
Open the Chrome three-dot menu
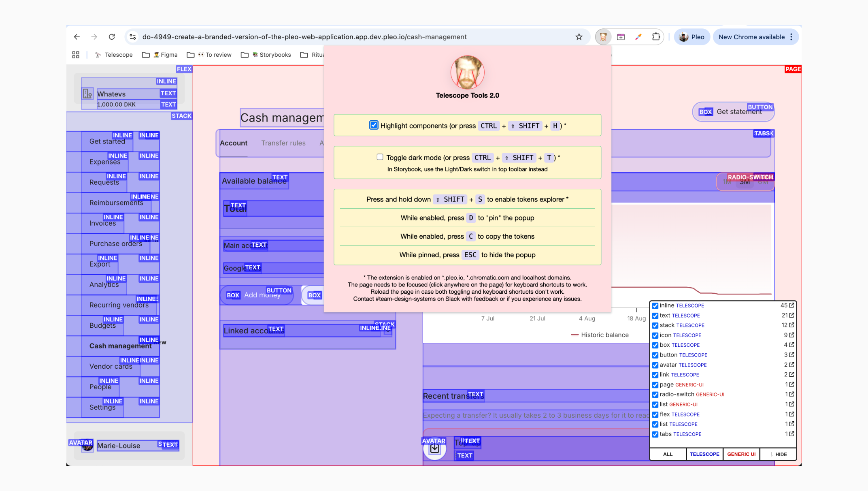pos(791,37)
